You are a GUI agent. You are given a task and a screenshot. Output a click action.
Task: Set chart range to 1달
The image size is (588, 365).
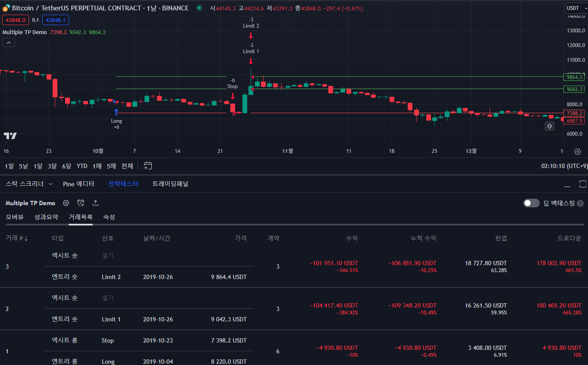click(x=38, y=166)
